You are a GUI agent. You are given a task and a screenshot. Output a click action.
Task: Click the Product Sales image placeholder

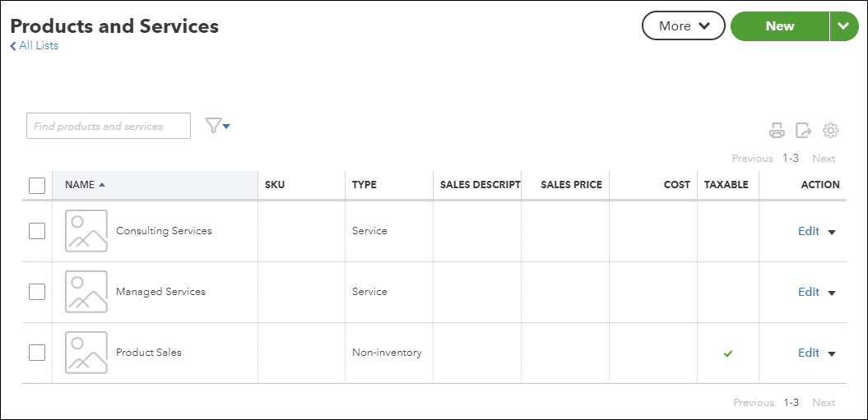point(86,353)
